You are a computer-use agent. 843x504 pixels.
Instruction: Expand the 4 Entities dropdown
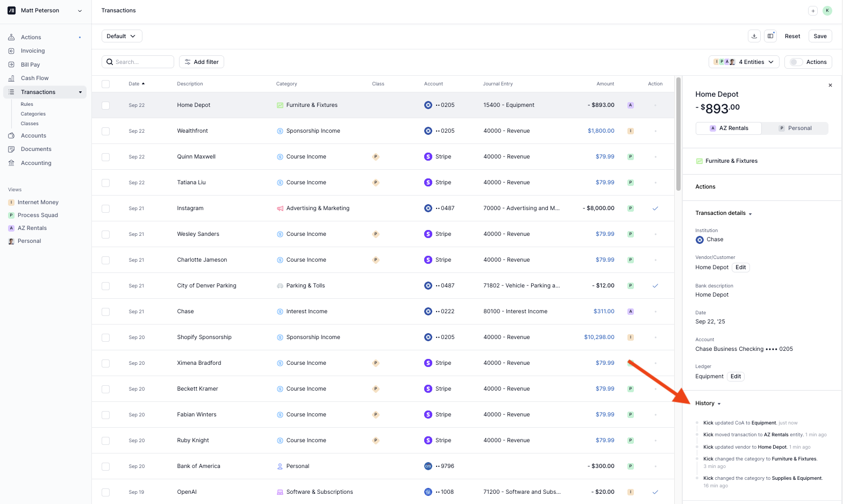click(x=744, y=62)
